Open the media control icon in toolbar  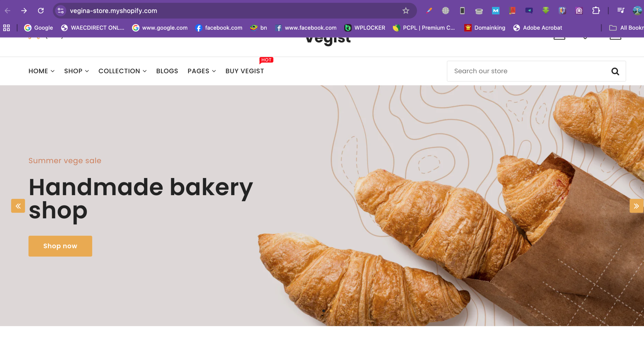coord(621,11)
